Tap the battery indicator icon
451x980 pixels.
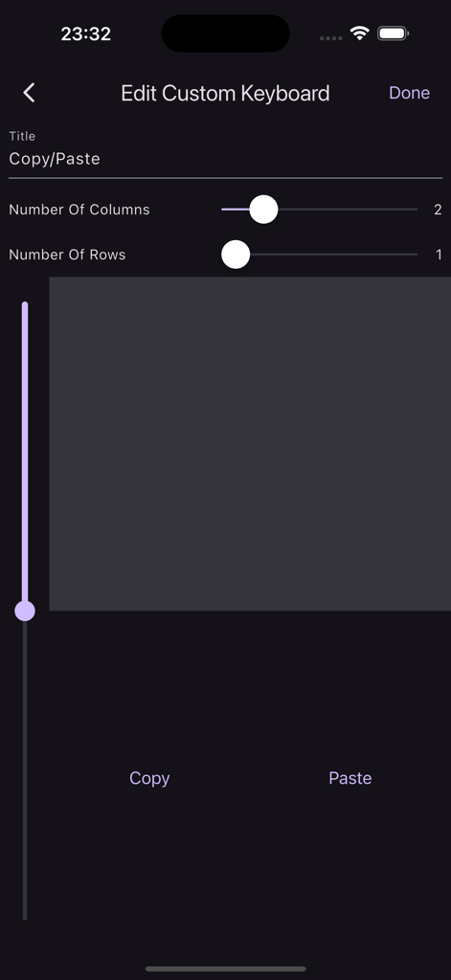coord(393,33)
